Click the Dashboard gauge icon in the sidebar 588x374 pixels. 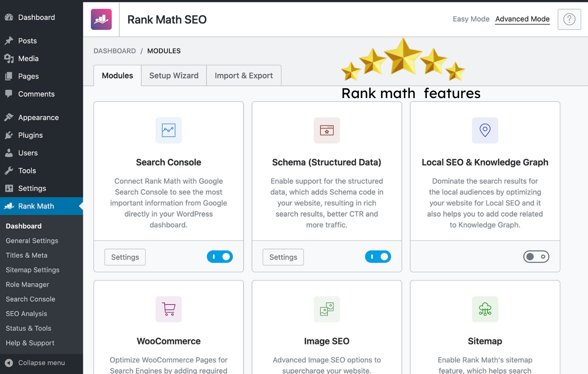pyautogui.click(x=9, y=17)
